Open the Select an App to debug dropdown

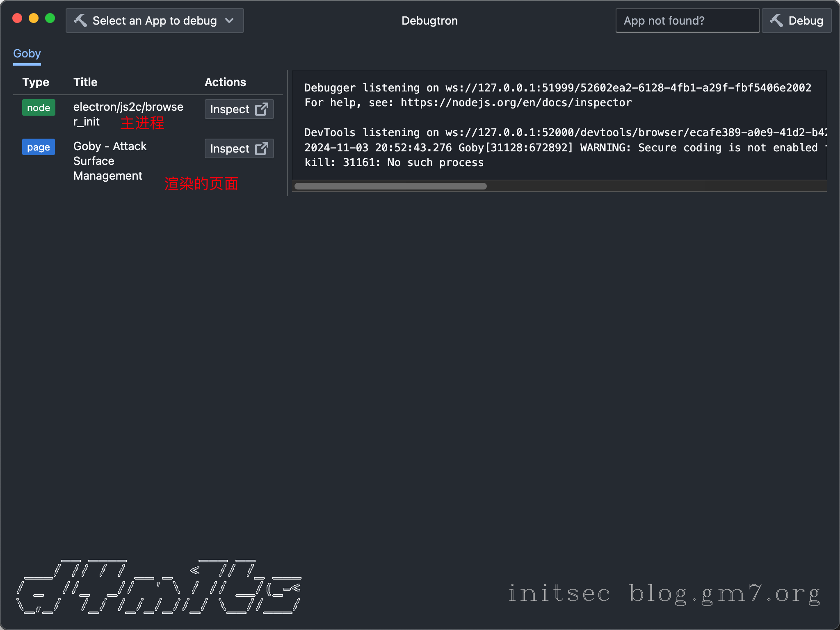tap(155, 21)
